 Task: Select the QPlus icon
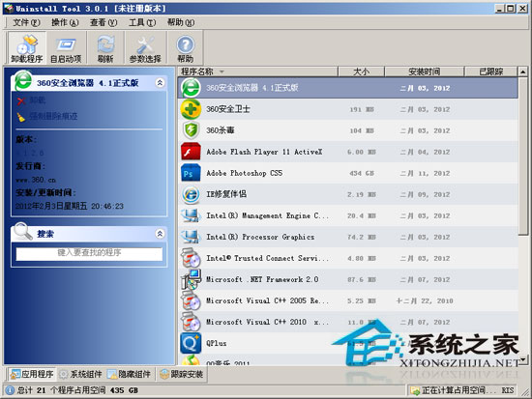(191, 343)
